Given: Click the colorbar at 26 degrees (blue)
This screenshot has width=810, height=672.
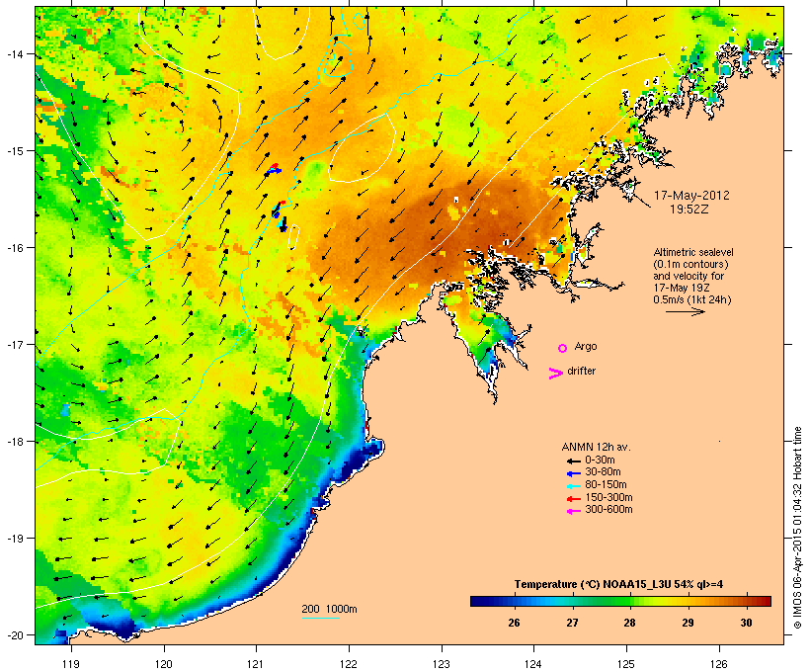Looking at the screenshot, I should tap(514, 601).
